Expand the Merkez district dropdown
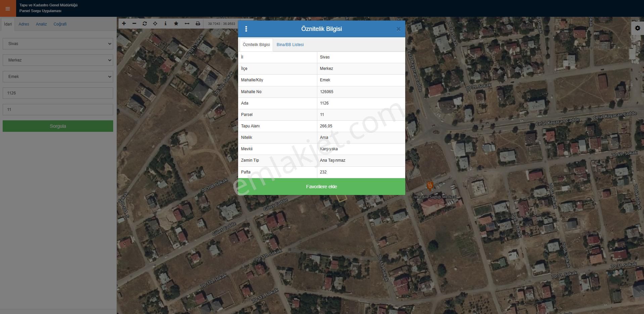Screen dimensions: 644x314 pyautogui.click(x=58, y=60)
